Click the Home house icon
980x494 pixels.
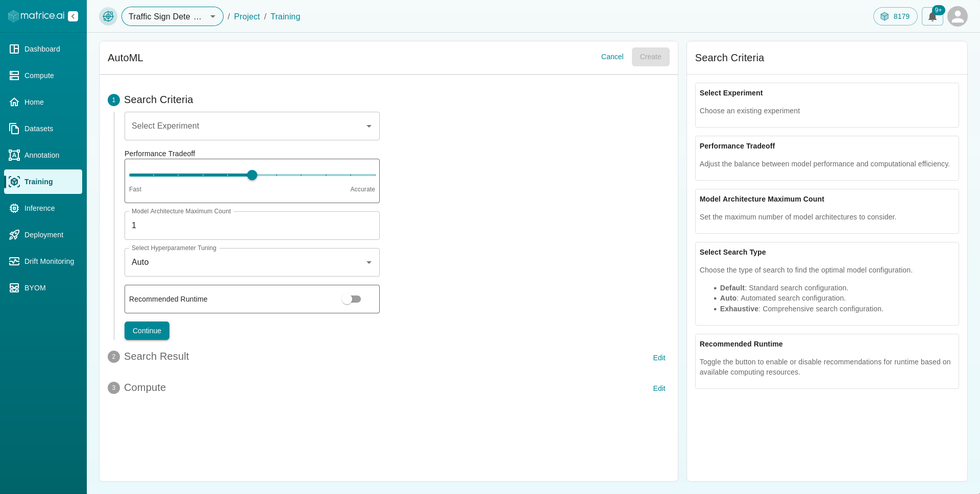coord(14,102)
